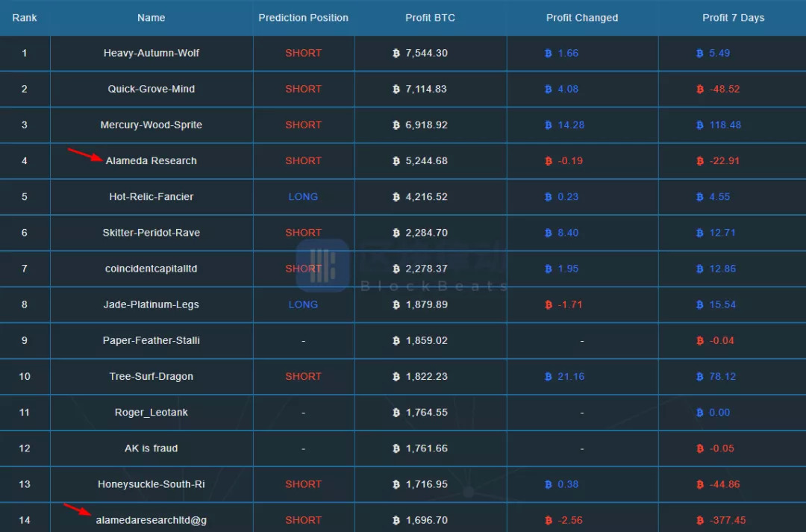The width and height of the screenshot is (806, 532).
Task: Click profit value 1,764.55
Action: 426,412
